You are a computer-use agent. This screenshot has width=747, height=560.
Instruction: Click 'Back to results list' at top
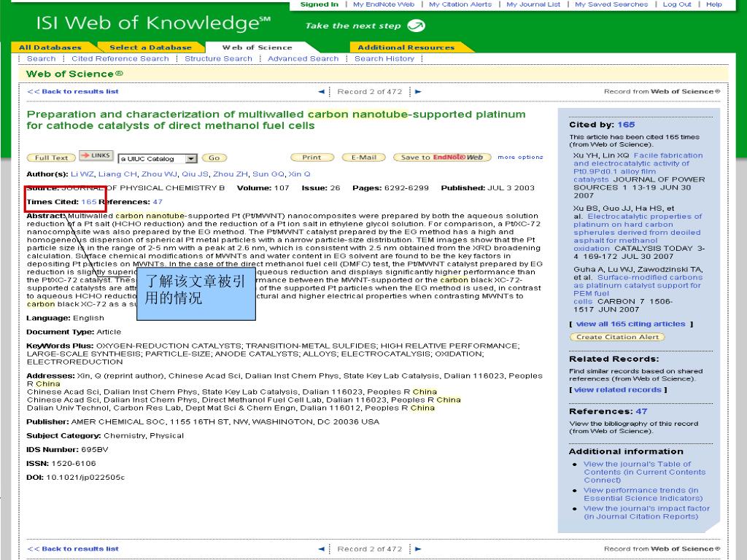[73, 92]
